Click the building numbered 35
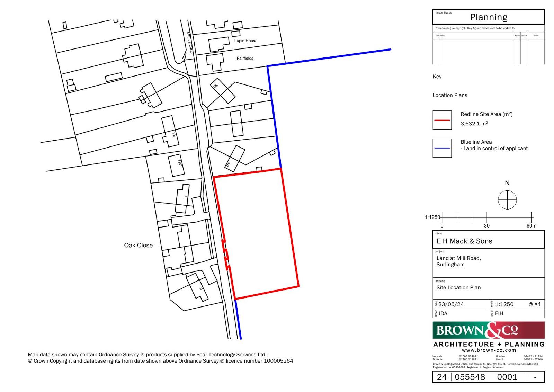 pos(223,91)
